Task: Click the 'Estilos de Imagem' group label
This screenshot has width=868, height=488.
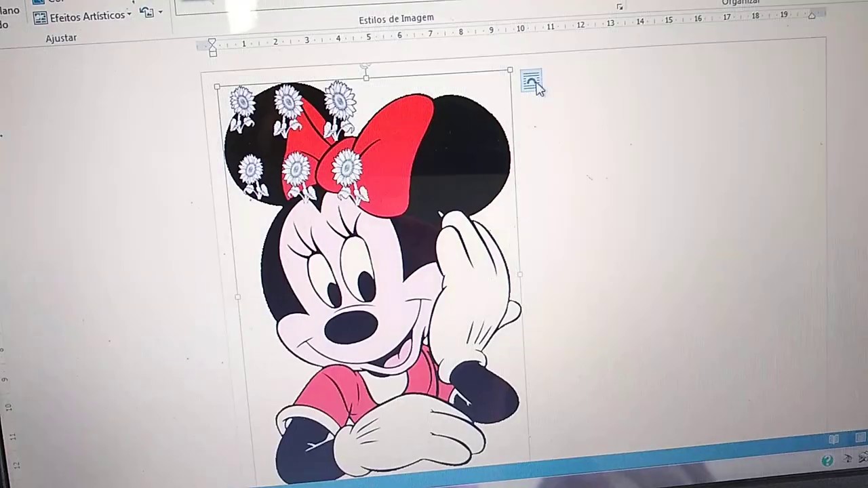Action: click(396, 18)
